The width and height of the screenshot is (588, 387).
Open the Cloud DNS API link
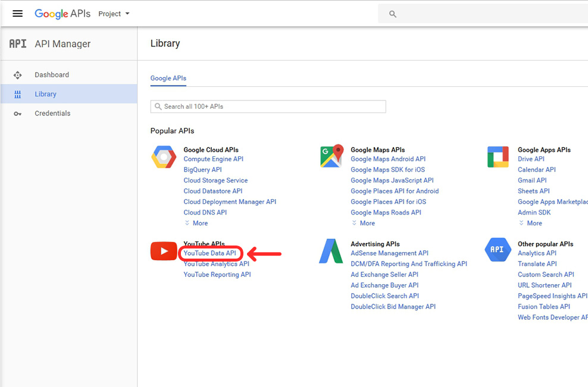pyautogui.click(x=205, y=212)
